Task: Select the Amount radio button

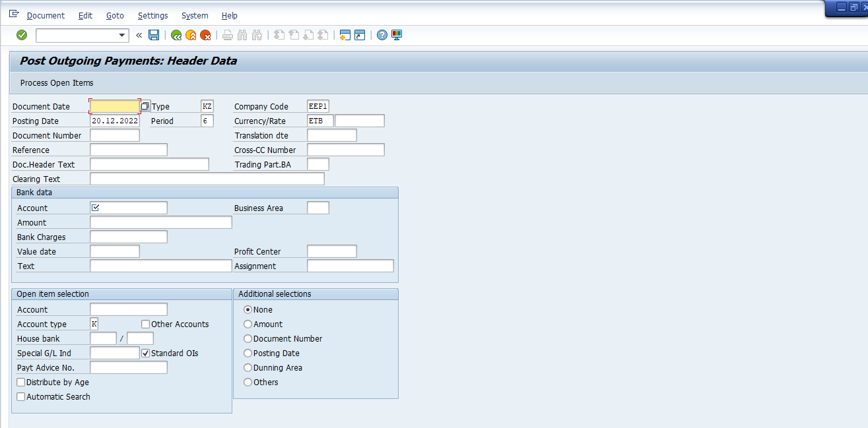Action: 248,324
